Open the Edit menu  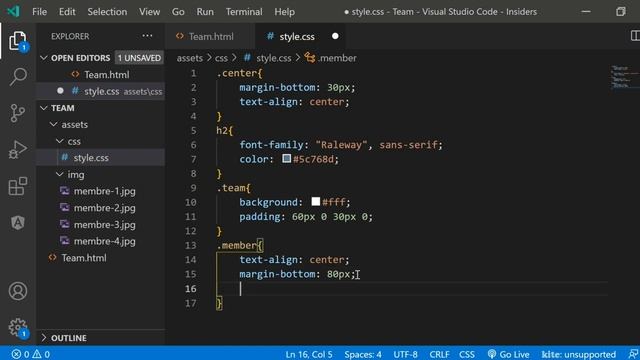(67, 12)
